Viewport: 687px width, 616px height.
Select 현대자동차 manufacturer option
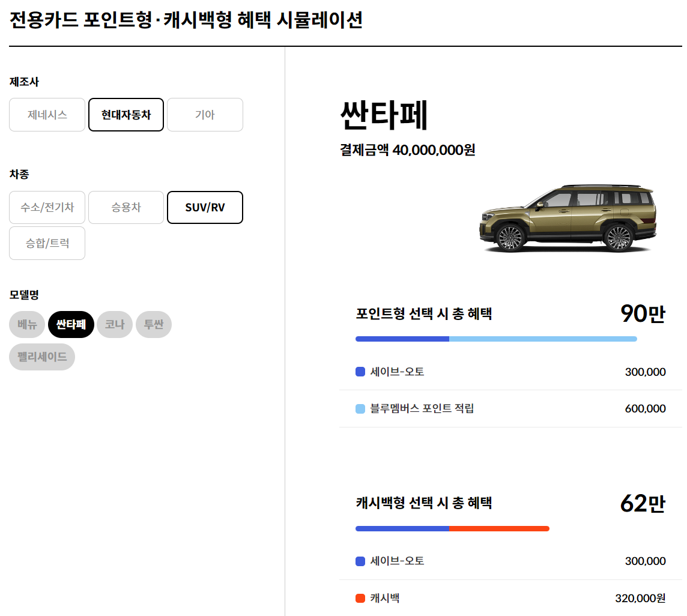click(x=126, y=115)
